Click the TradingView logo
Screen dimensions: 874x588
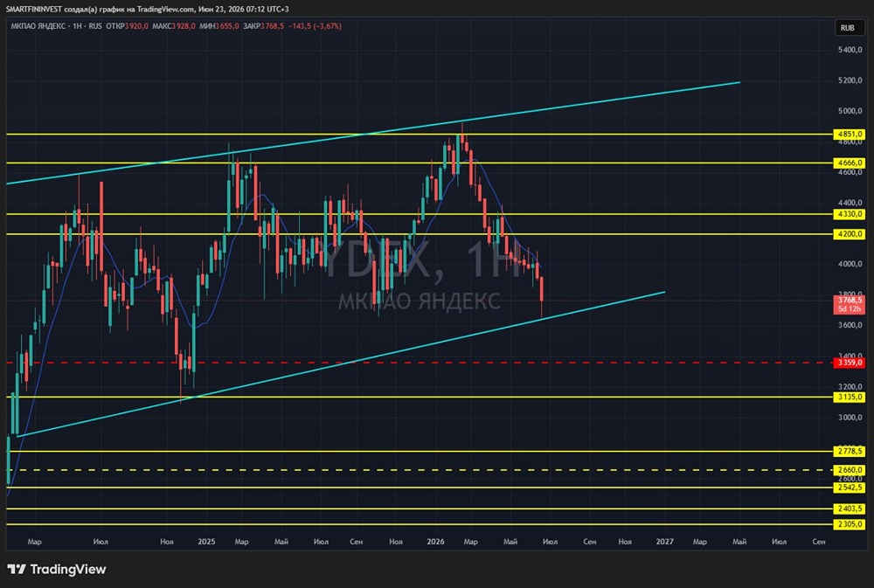click(57, 569)
